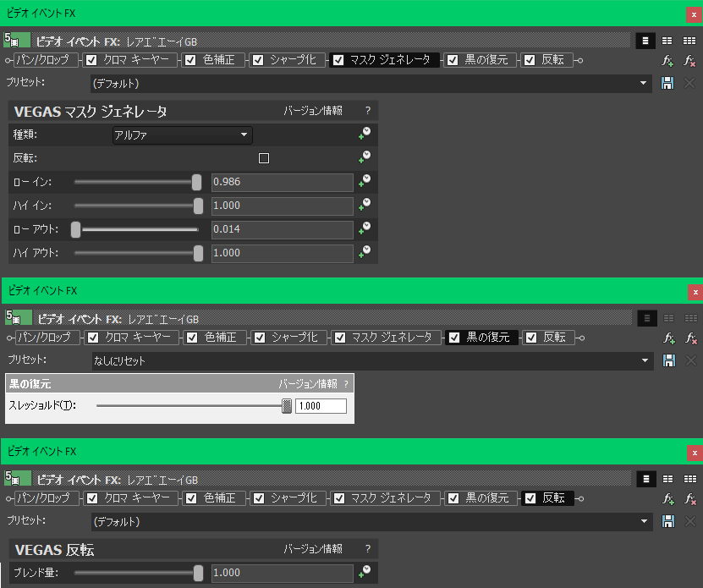The image size is (703, 588).
Task: Select two-column view in top window
Action: (x=667, y=41)
